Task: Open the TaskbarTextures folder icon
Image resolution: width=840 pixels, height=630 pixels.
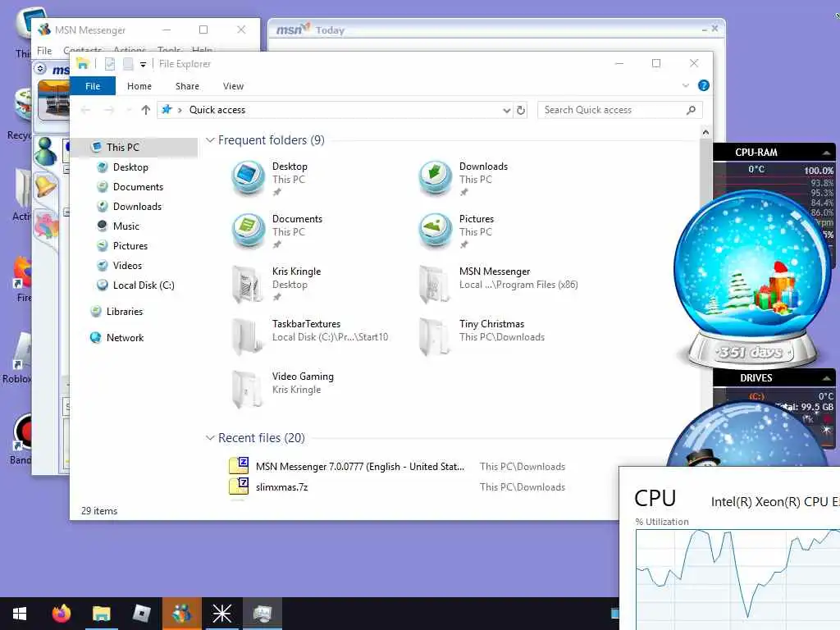Action: coord(248,336)
